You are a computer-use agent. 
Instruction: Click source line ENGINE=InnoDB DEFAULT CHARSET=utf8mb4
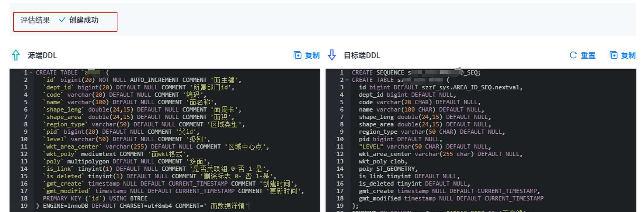point(142,206)
